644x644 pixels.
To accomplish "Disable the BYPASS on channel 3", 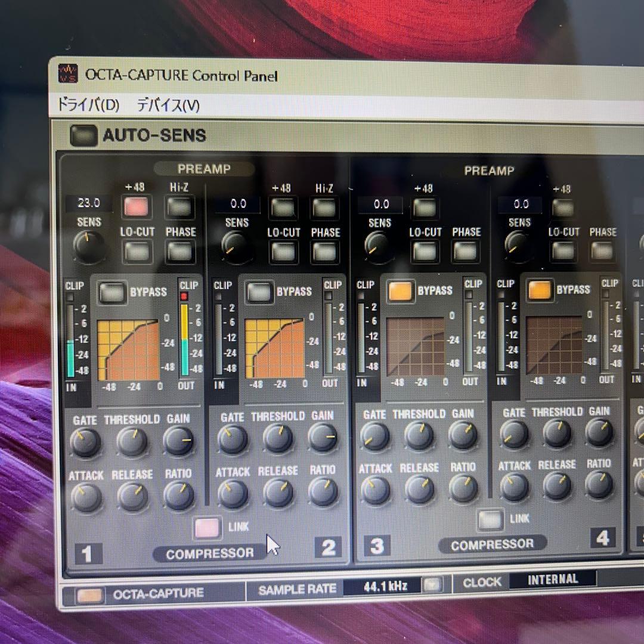I will pyautogui.click(x=400, y=291).
